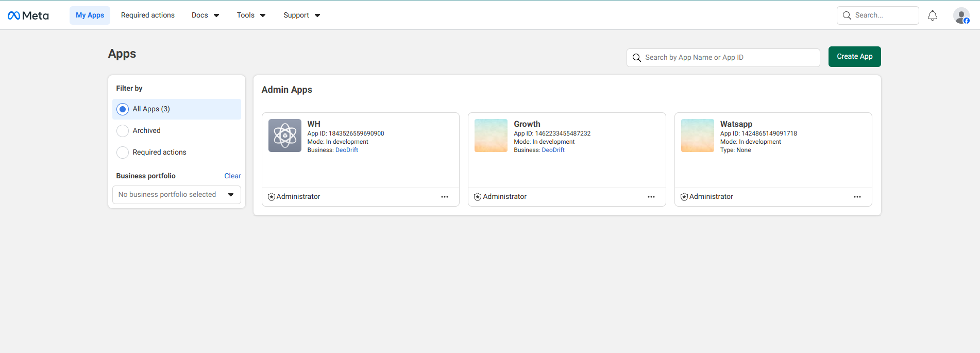Click App ID 1424865149091718 text
The height and width of the screenshot is (353, 980).
758,133
